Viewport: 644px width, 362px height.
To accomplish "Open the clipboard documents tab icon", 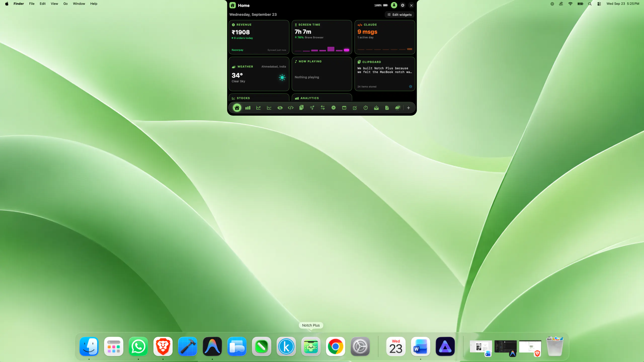I will (x=301, y=108).
